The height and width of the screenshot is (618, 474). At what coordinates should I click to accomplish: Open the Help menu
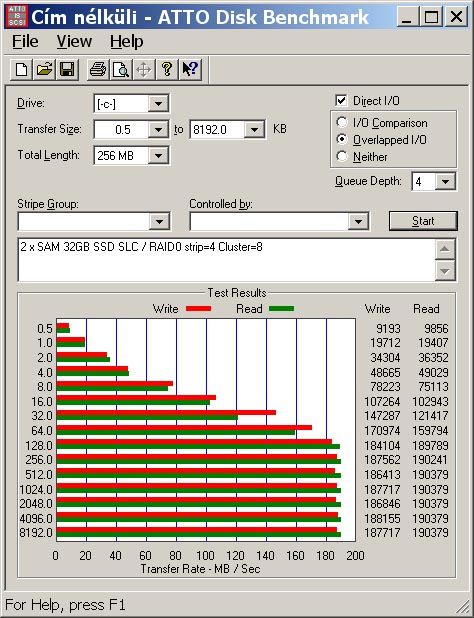pyautogui.click(x=126, y=41)
